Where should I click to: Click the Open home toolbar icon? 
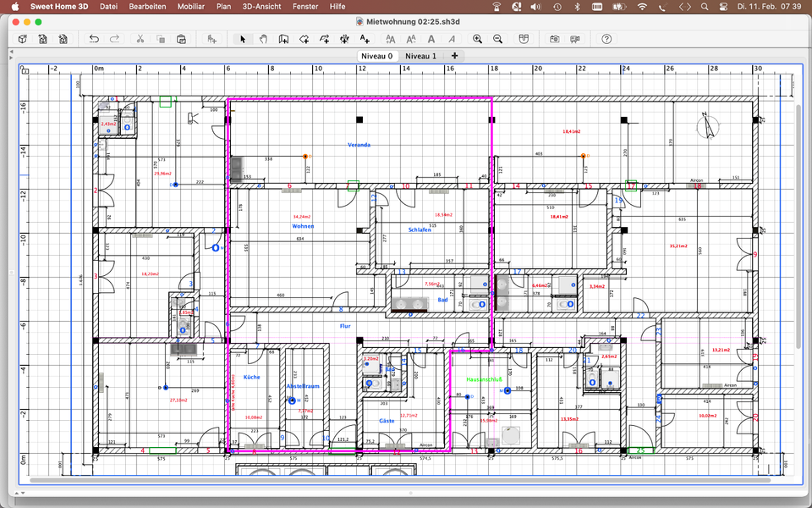(43, 39)
